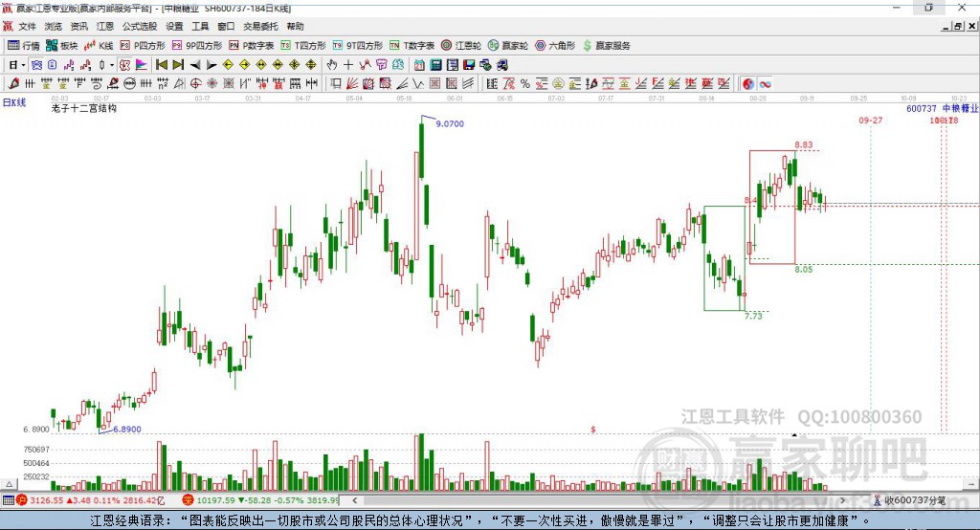Open the 资讯 menu
This screenshot has width=980, height=530.
coord(78,26)
